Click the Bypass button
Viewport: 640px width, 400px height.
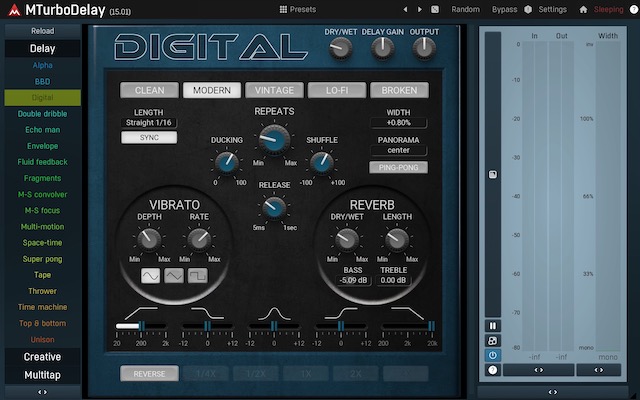(x=505, y=9)
